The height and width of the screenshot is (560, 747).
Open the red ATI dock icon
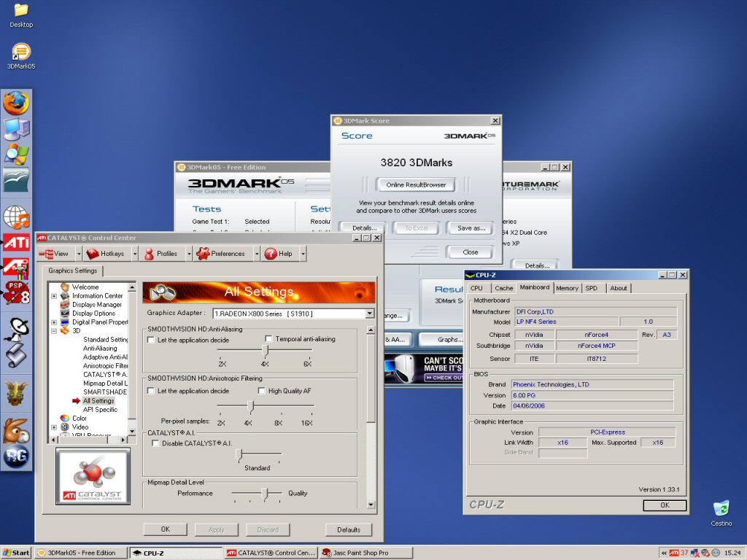tap(16, 242)
